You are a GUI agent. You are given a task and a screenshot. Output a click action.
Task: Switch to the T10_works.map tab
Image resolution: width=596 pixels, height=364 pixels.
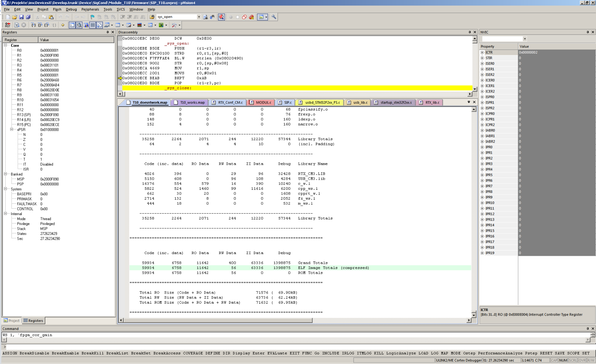click(192, 102)
